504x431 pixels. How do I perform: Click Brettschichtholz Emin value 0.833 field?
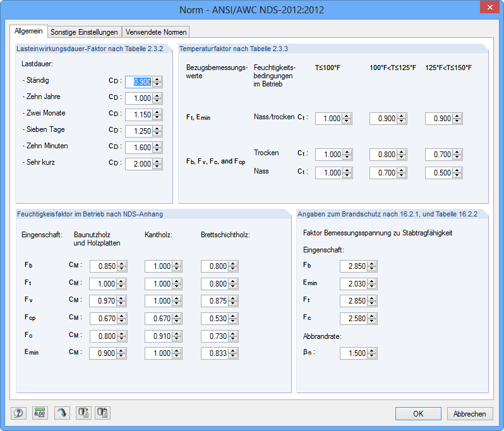(x=215, y=353)
